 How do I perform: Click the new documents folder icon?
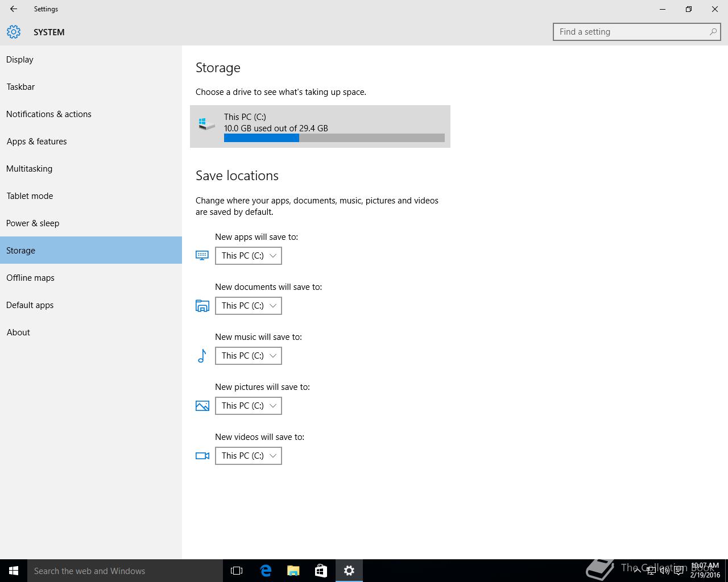[x=202, y=306]
